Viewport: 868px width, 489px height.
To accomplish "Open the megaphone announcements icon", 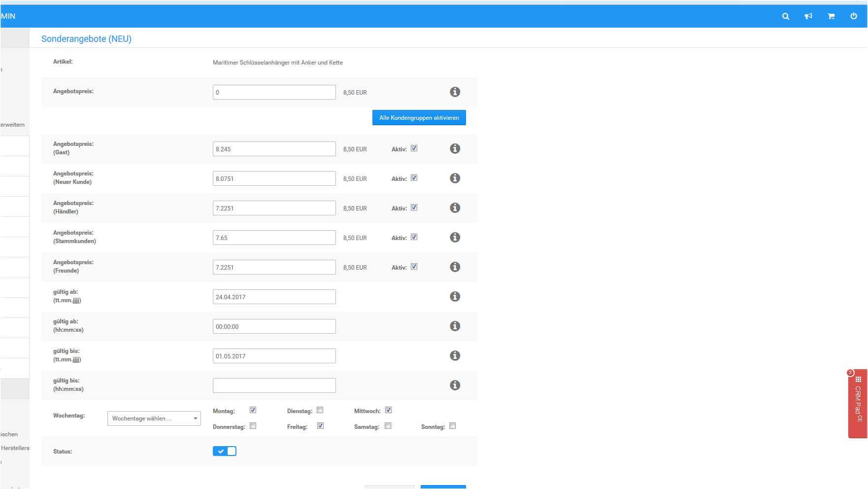I will click(x=808, y=16).
